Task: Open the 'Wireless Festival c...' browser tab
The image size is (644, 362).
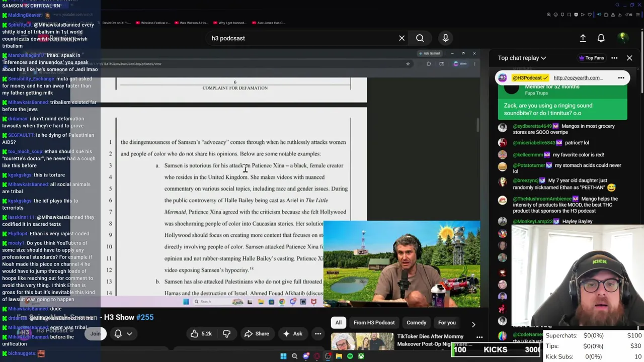Action: point(153,23)
